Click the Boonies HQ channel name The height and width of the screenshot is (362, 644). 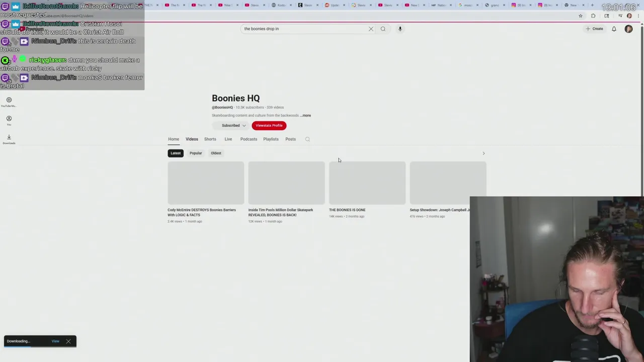[x=235, y=98]
